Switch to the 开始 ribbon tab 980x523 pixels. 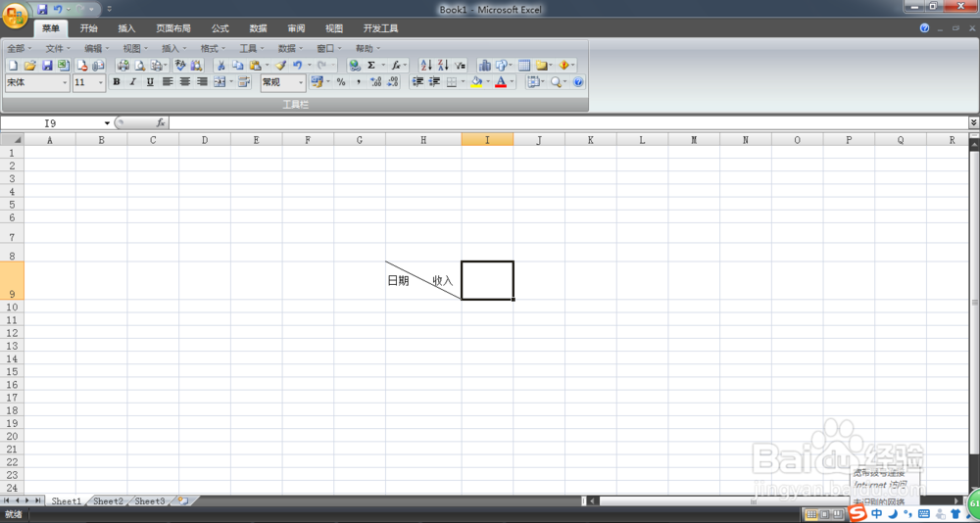coord(89,28)
